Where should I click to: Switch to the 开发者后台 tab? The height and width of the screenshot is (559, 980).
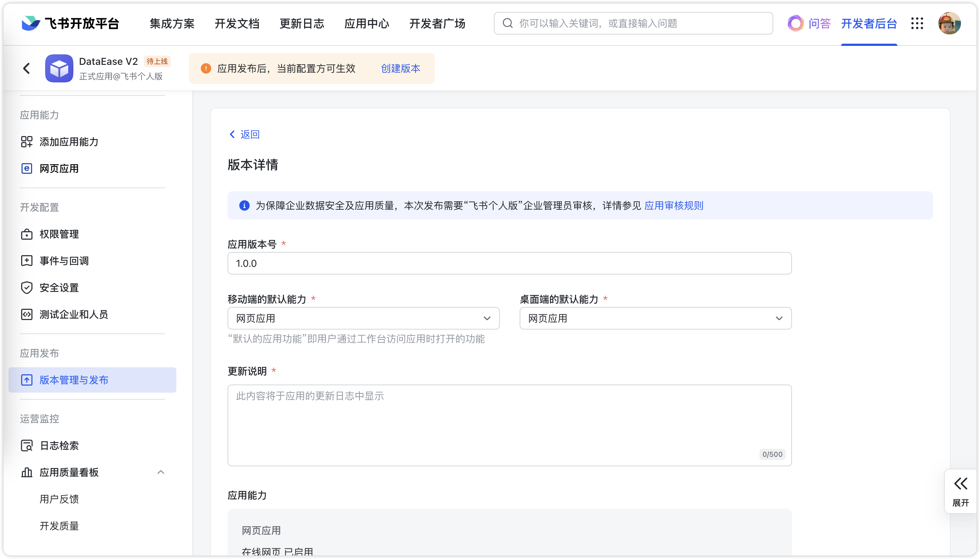pyautogui.click(x=869, y=23)
